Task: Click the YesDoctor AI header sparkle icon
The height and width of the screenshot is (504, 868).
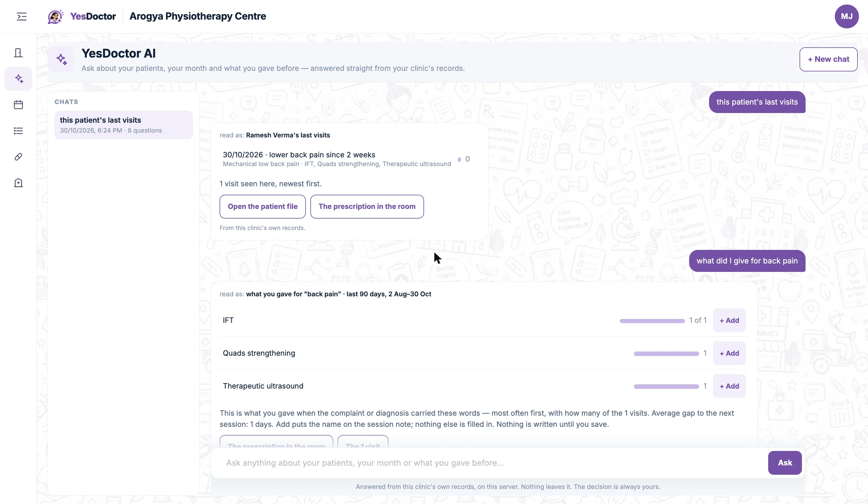Action: pyautogui.click(x=61, y=59)
